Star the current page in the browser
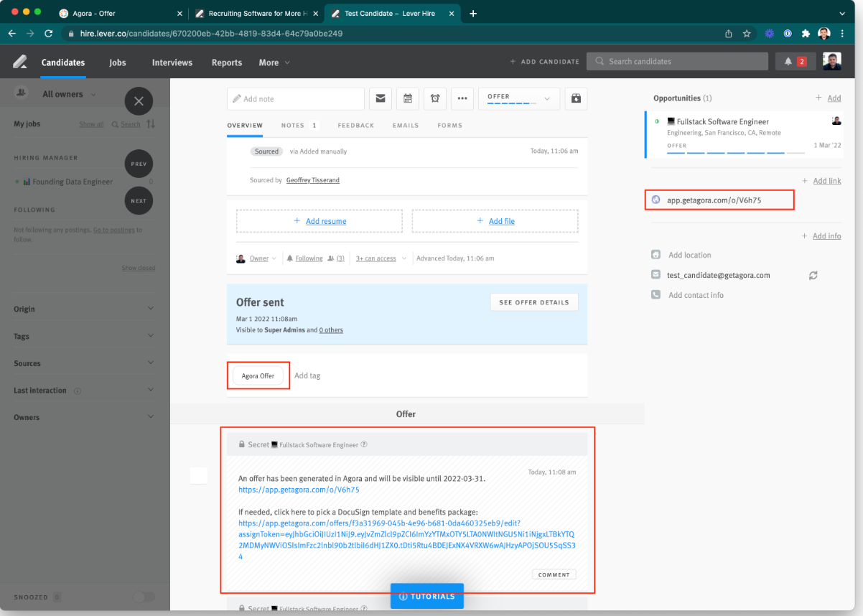The height and width of the screenshot is (616, 863). click(x=747, y=33)
